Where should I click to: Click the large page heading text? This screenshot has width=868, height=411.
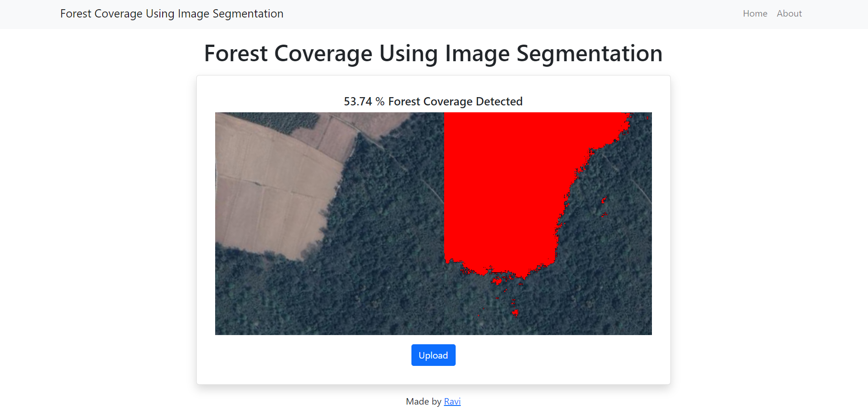pos(433,53)
